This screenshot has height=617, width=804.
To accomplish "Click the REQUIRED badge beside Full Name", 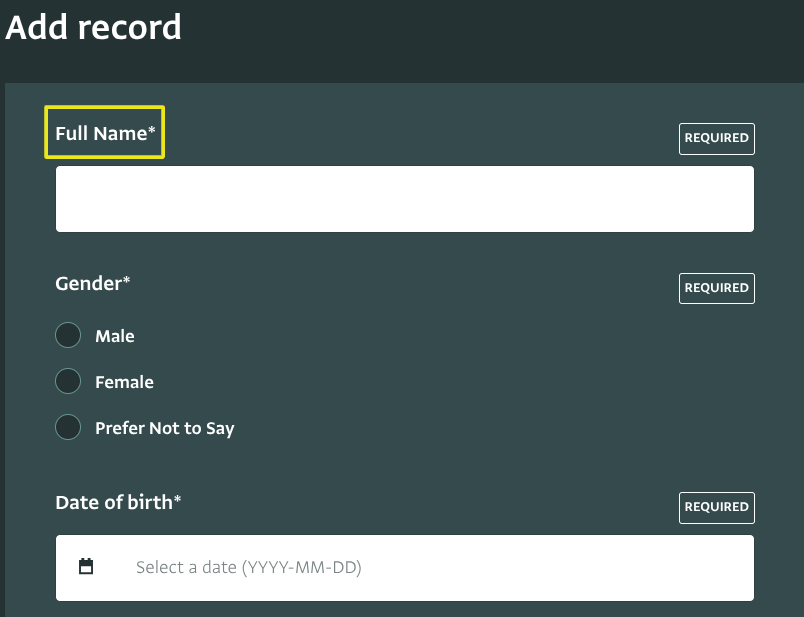I will [716, 139].
